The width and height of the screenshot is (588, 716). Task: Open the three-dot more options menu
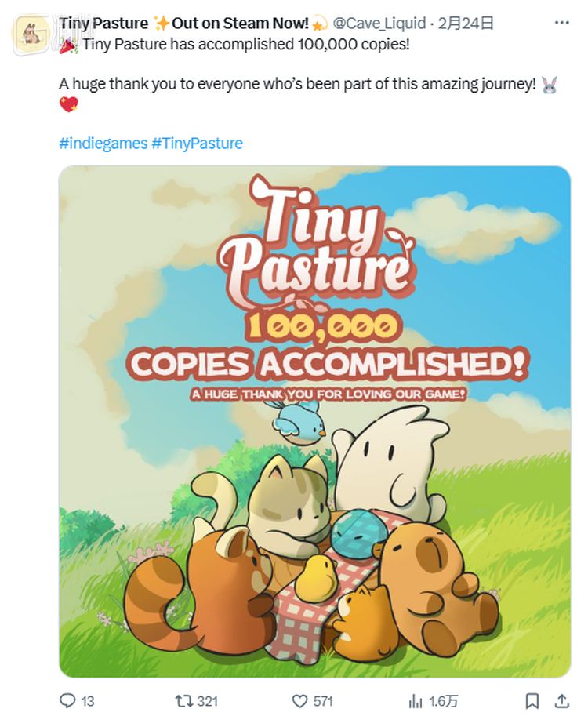tap(561, 23)
